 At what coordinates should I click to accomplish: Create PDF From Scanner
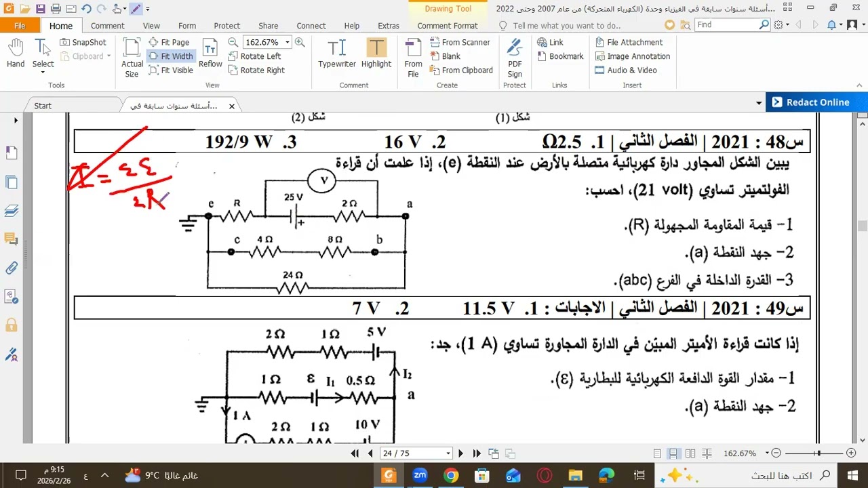click(460, 42)
